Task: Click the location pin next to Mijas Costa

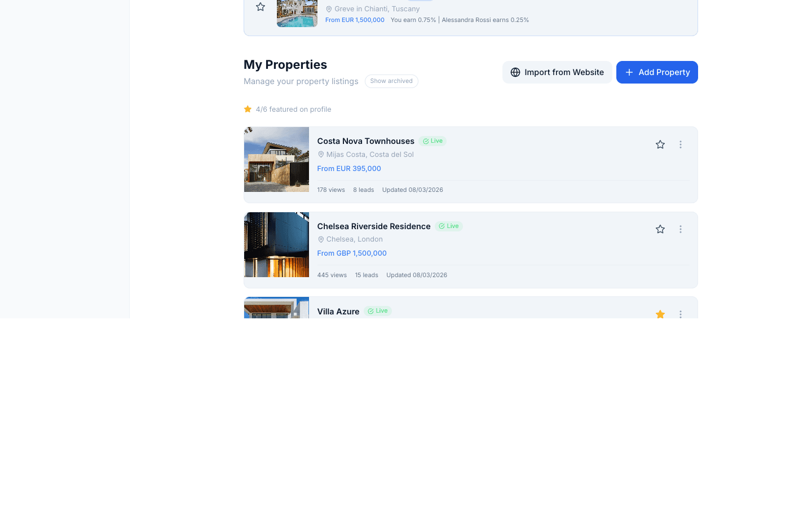Action: click(320, 154)
